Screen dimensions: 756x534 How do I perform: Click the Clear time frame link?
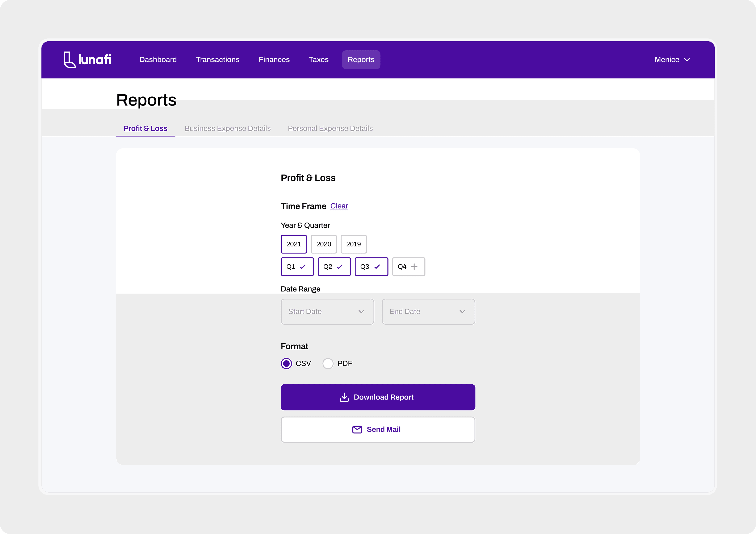pyautogui.click(x=339, y=206)
